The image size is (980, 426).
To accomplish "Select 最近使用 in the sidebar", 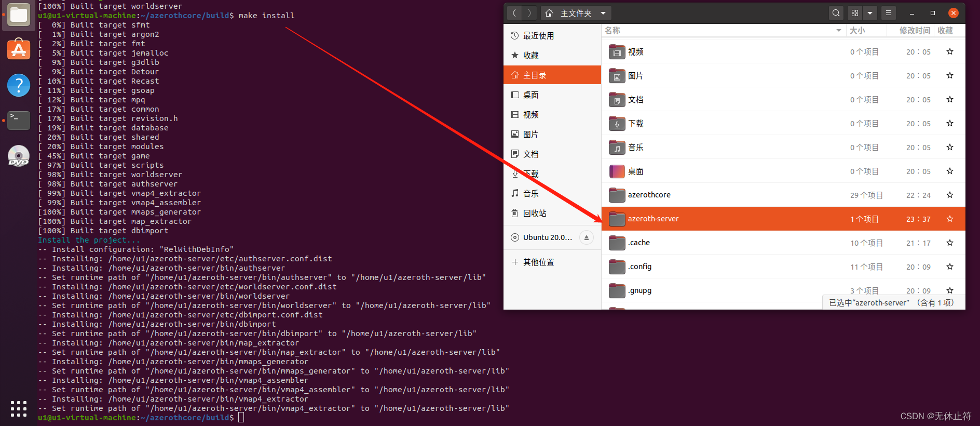I will tap(538, 36).
